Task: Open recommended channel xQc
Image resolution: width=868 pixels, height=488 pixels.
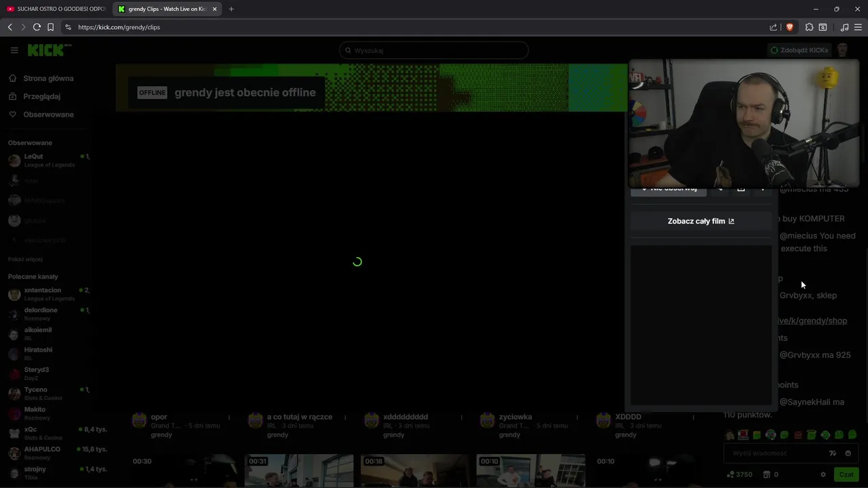Action: 47,433
